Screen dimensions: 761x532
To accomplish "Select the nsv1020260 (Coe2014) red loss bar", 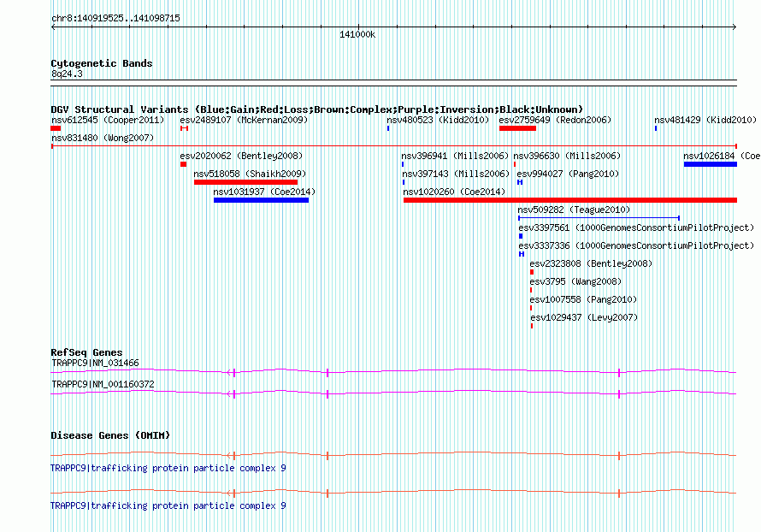I will [570, 200].
